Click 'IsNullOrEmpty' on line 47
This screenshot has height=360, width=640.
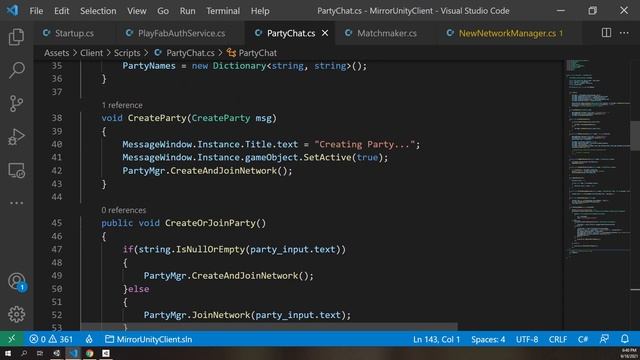[210, 249]
